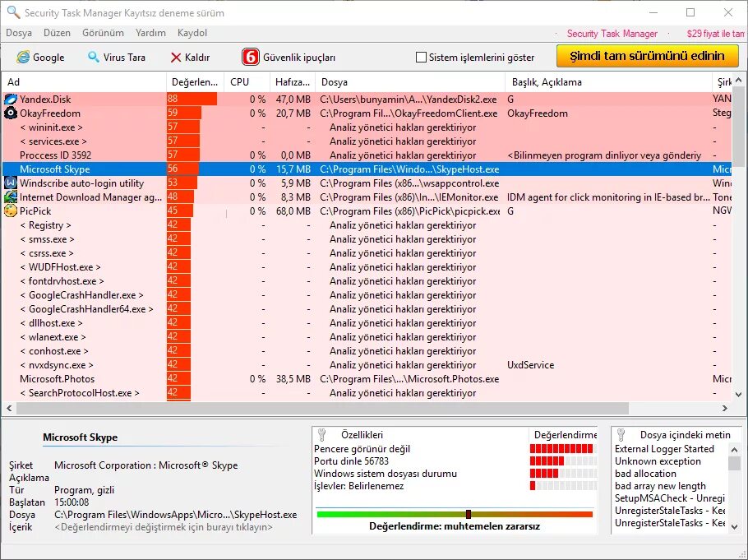Click the Değerlendirmeyi değiştirmek için burayı tıklayın link
748x560 pixels.
point(164,527)
